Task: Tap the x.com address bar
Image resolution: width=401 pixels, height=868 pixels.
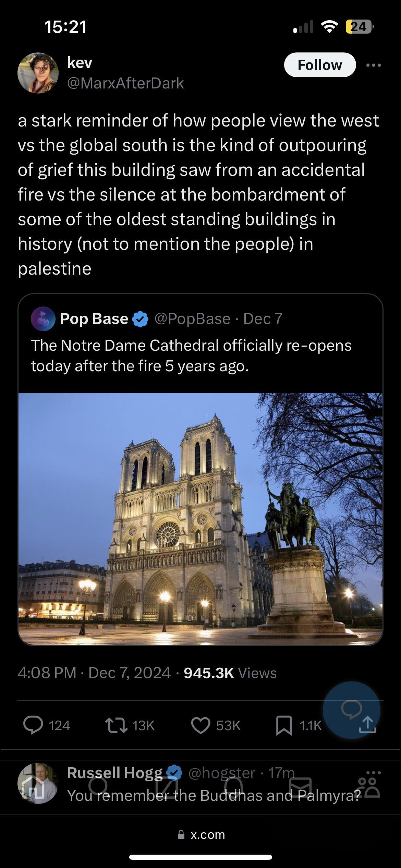Action: click(200, 835)
